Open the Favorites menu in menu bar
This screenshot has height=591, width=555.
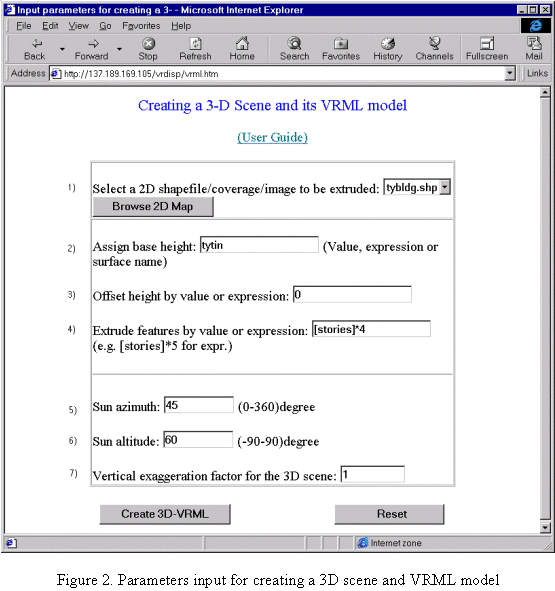(x=141, y=26)
